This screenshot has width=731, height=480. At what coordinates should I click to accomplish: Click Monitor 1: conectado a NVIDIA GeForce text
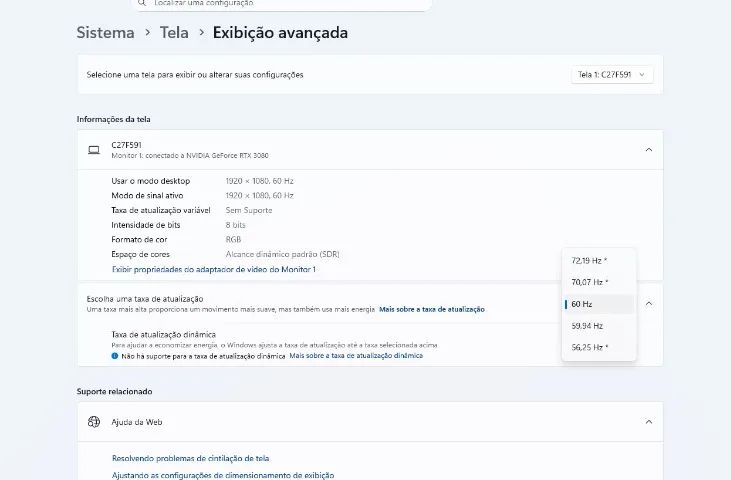pyautogui.click(x=190, y=156)
